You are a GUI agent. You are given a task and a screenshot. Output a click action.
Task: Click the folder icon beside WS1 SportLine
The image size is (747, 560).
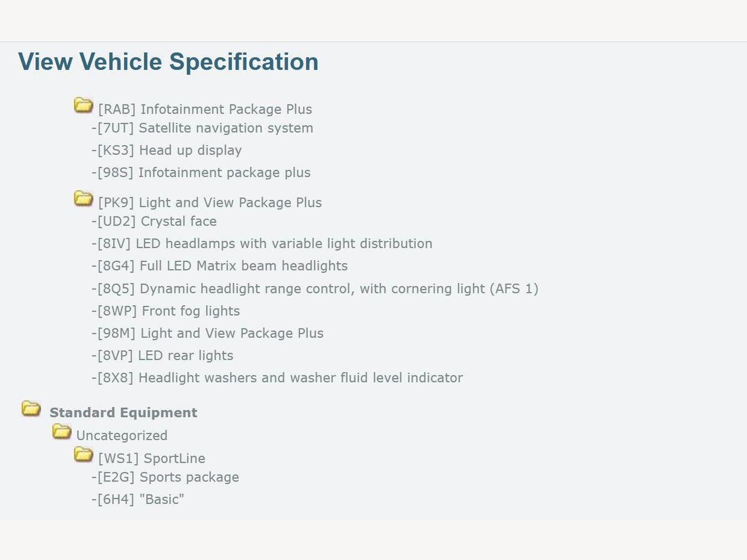pyautogui.click(x=83, y=455)
